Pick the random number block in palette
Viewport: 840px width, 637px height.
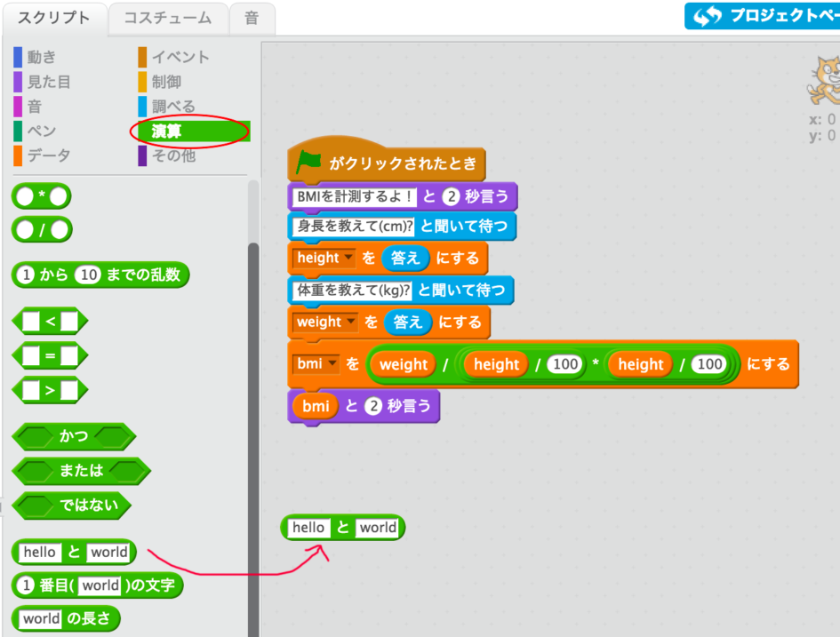[x=100, y=275]
